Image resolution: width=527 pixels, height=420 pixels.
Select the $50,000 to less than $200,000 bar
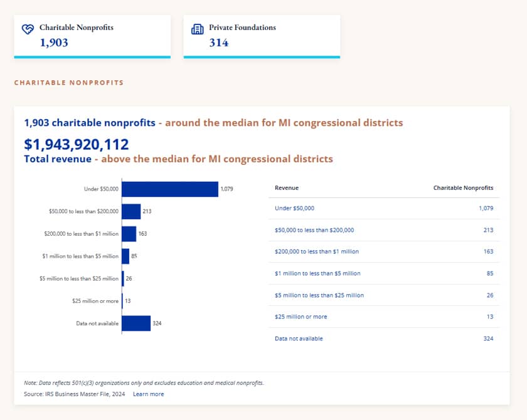click(131, 211)
